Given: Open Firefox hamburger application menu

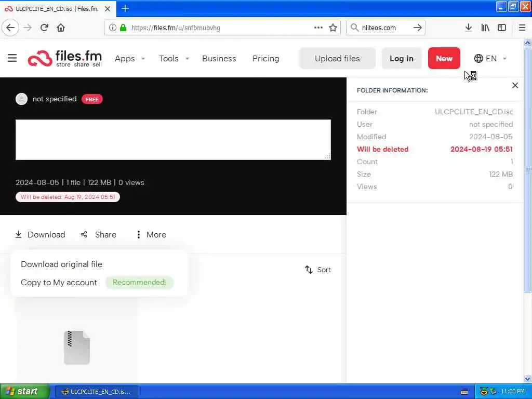Looking at the screenshot, I should [x=522, y=28].
